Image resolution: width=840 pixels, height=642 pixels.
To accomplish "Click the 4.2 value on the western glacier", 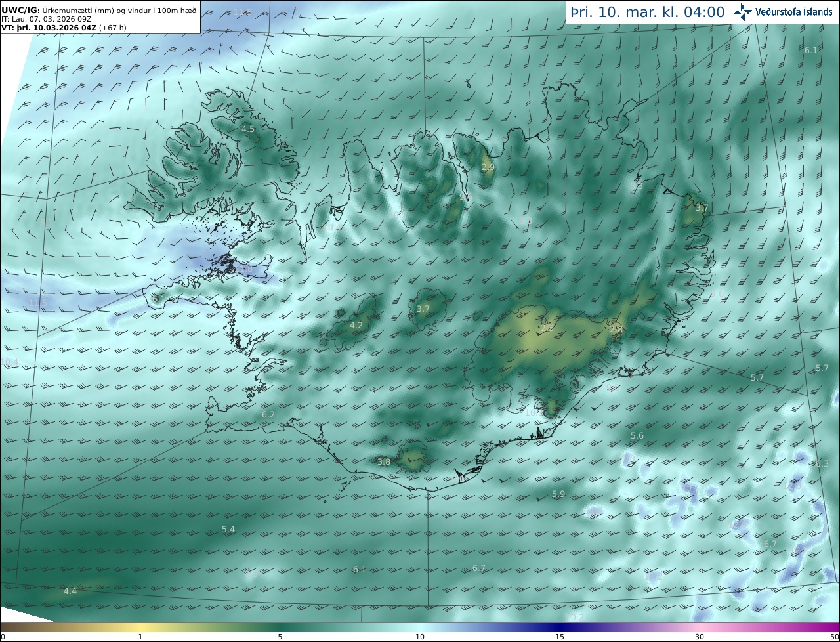I will (356, 325).
